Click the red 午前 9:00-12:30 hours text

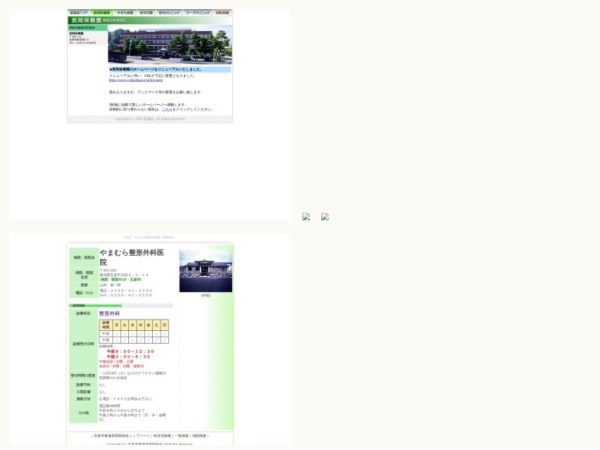[130, 351]
